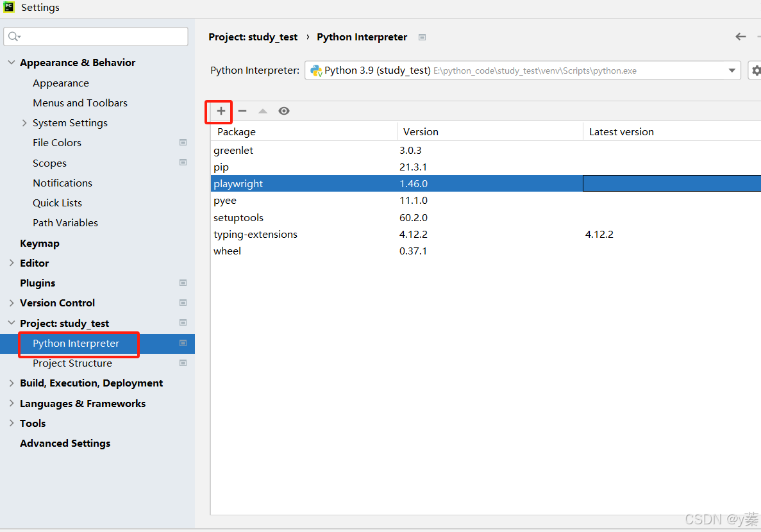This screenshot has width=761, height=532.
Task: Click the upgrade package arrow icon
Action: click(x=263, y=111)
